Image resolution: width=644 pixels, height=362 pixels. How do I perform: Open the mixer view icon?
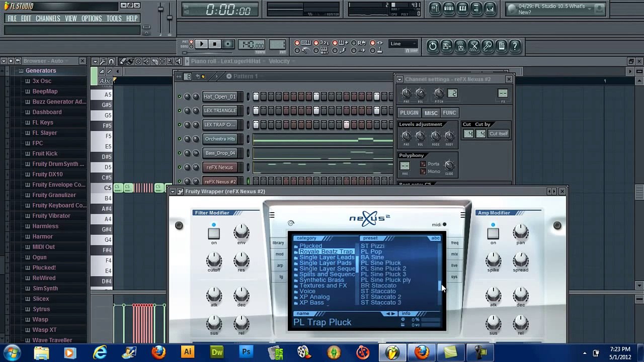point(490,9)
